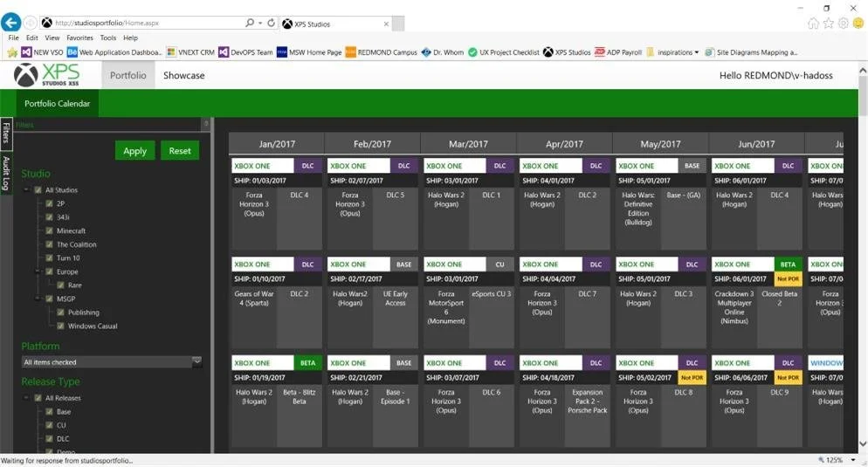Click the refresh icon in address bar
The height and width of the screenshot is (467, 868).
271,23
